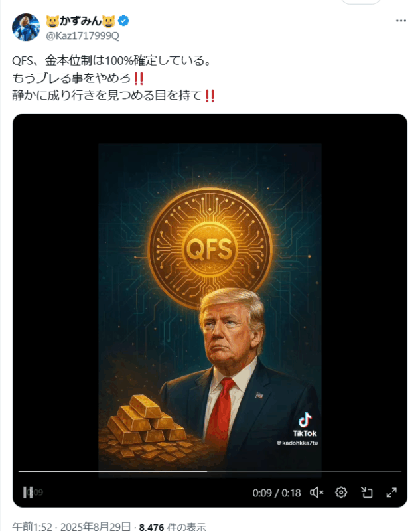
Task: Unmute the video with the speaker icon
Action: (316, 493)
